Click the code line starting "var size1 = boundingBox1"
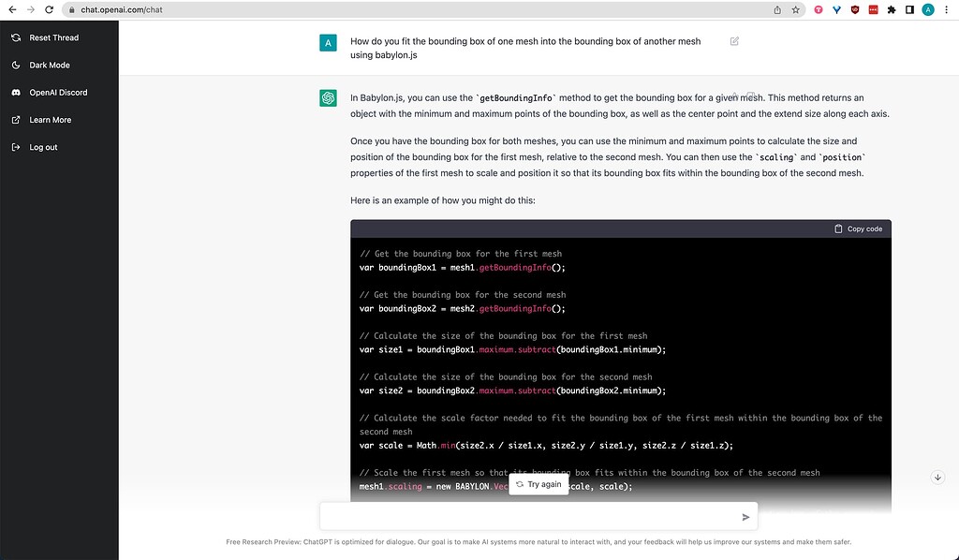 (x=512, y=349)
